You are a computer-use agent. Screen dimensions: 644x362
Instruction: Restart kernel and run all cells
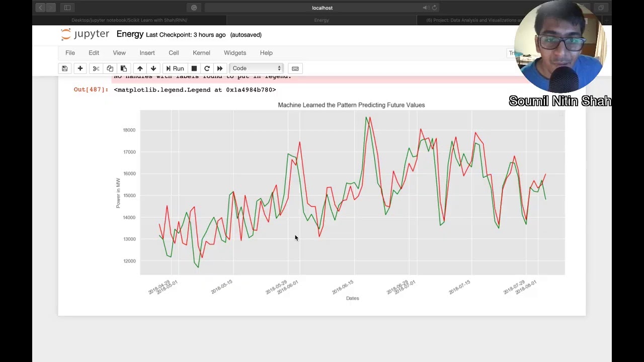pos(220,68)
